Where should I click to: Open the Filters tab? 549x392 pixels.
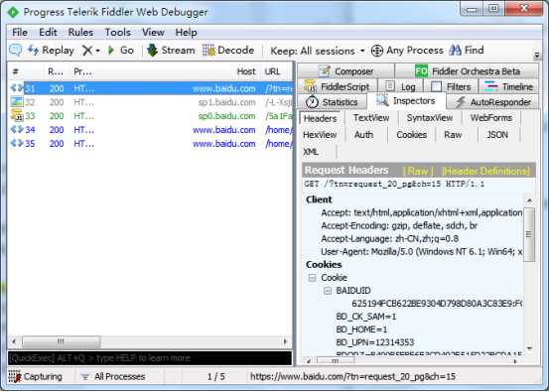coord(451,86)
